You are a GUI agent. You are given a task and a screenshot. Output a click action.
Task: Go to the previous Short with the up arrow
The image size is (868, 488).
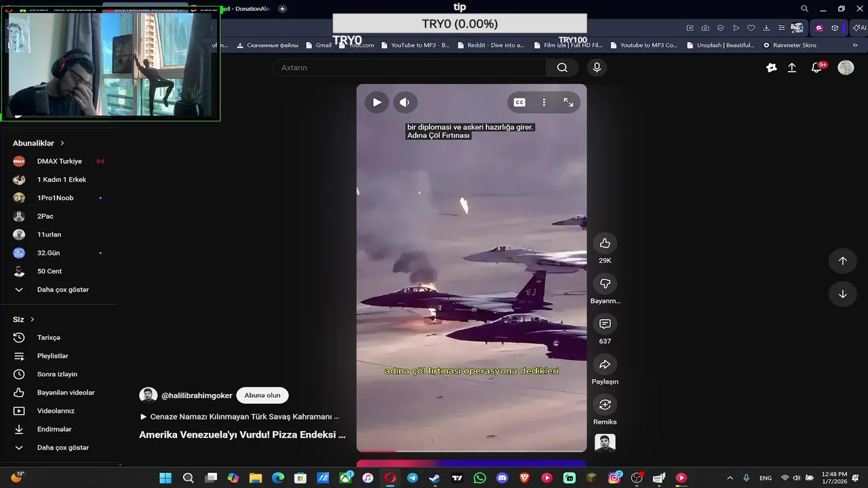[842, 261]
